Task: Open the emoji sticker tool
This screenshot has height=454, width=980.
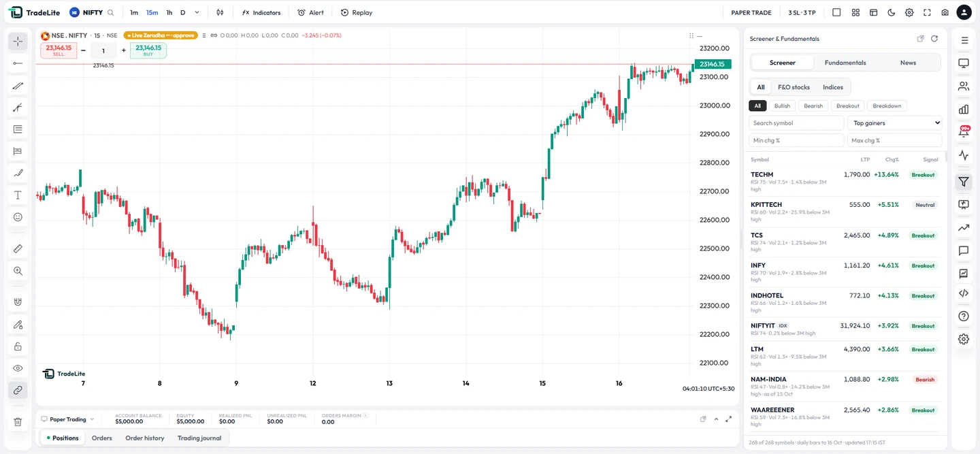Action: 18,217
